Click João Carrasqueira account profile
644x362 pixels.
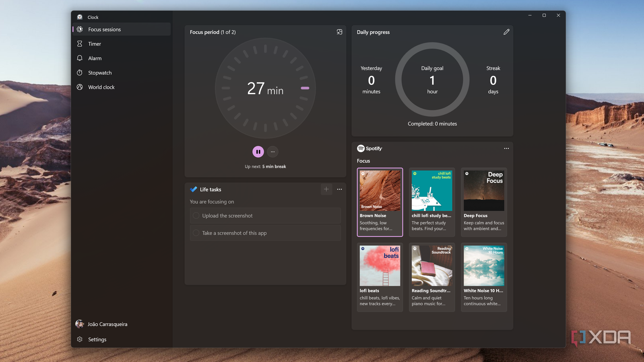pos(107,324)
